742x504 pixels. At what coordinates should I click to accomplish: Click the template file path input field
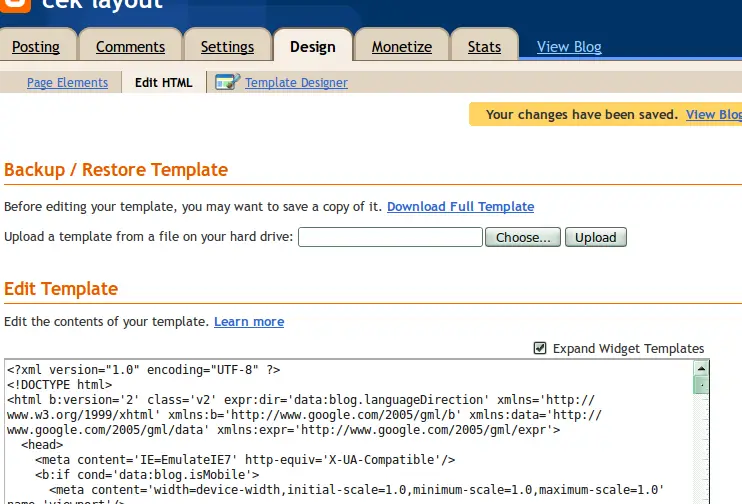click(x=390, y=237)
